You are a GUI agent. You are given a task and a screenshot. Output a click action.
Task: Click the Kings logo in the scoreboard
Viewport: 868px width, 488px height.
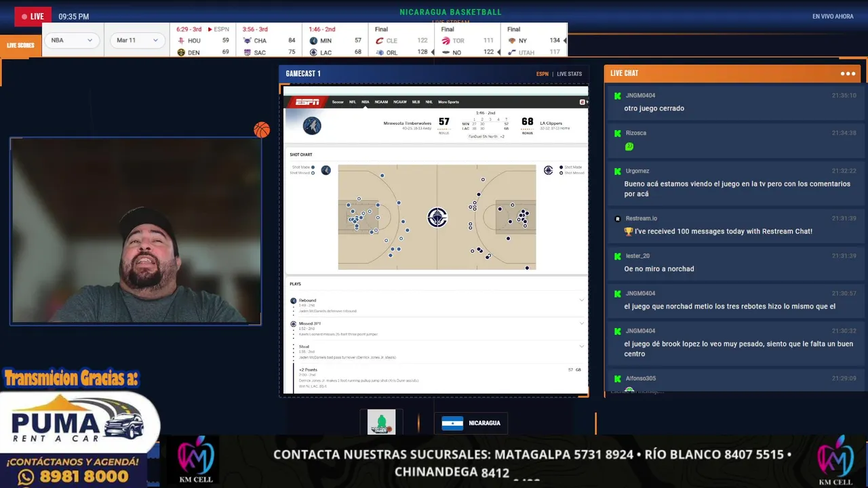247,52
